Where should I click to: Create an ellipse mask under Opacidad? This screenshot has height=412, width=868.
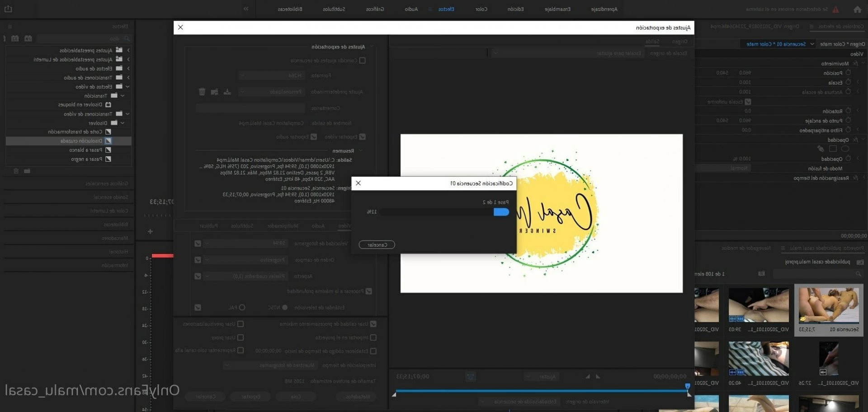(x=845, y=149)
